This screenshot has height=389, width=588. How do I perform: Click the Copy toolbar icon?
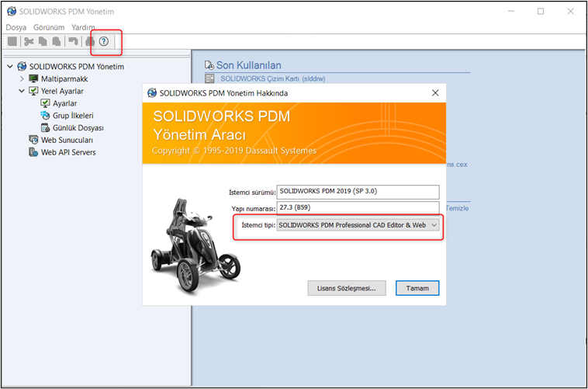43,41
